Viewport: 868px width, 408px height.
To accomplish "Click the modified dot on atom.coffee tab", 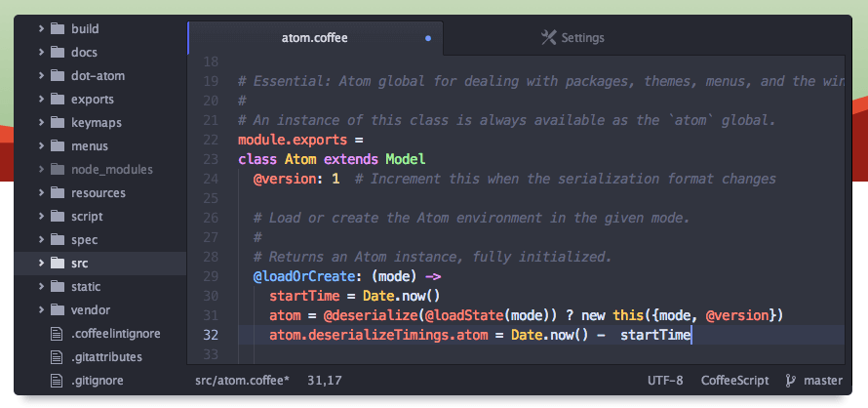I will tap(428, 38).
